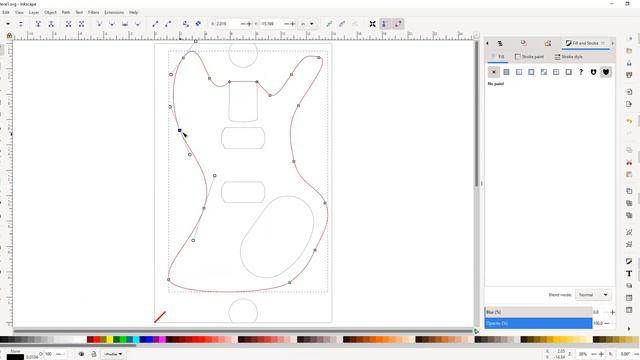640x360 pixels.
Task: Convert object to path icon
Action: point(186,24)
